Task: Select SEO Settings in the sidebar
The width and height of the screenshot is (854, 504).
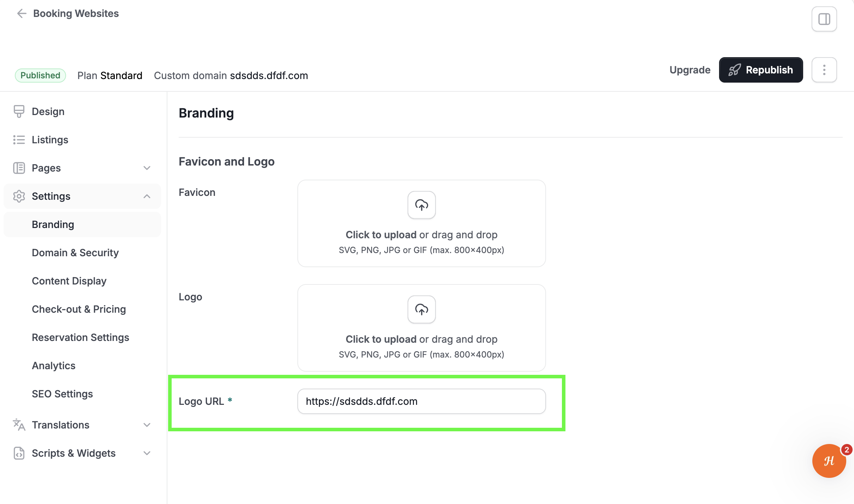Action: coord(62,394)
